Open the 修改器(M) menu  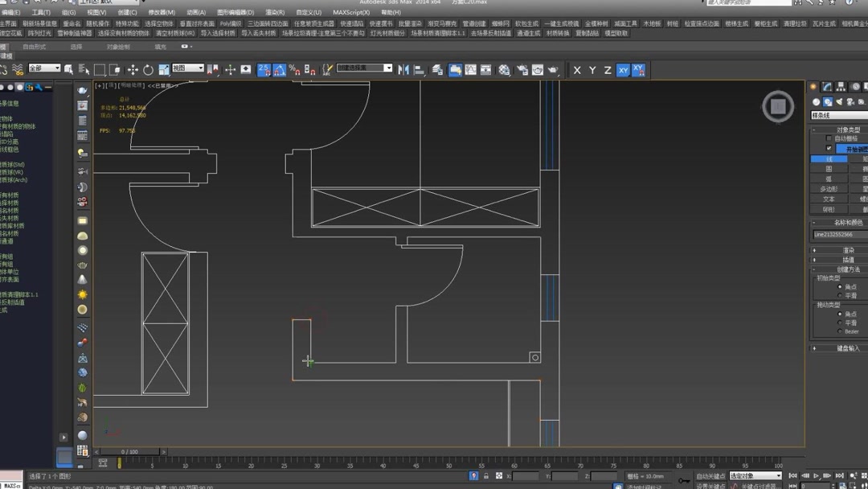162,13
